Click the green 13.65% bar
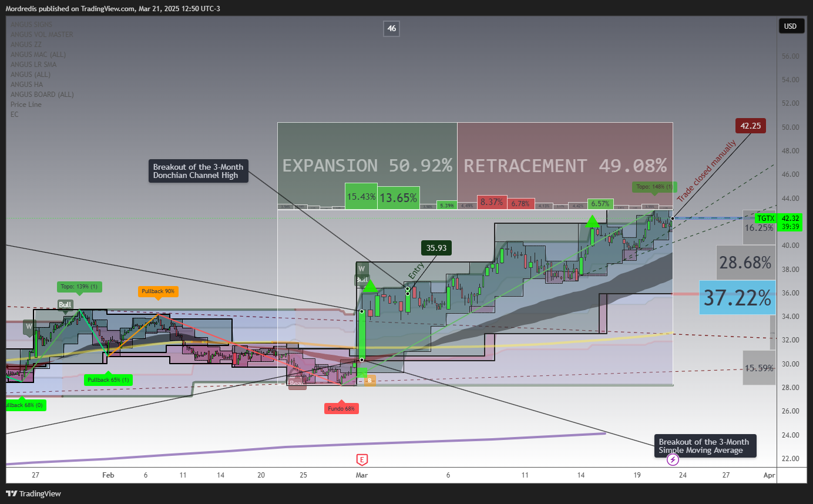Viewport: 813px width, 504px height. [399, 198]
